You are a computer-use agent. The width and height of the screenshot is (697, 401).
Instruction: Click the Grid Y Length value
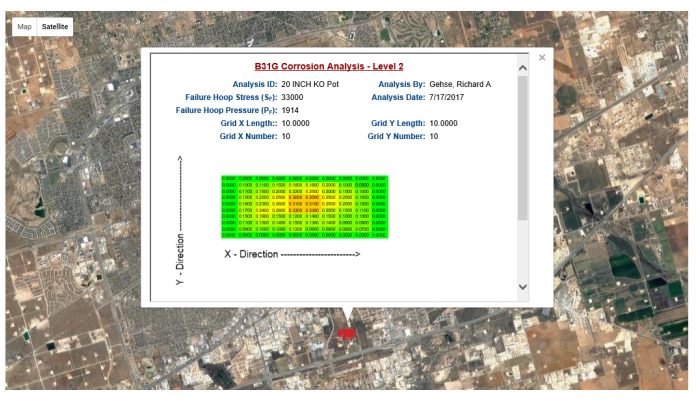click(x=443, y=123)
